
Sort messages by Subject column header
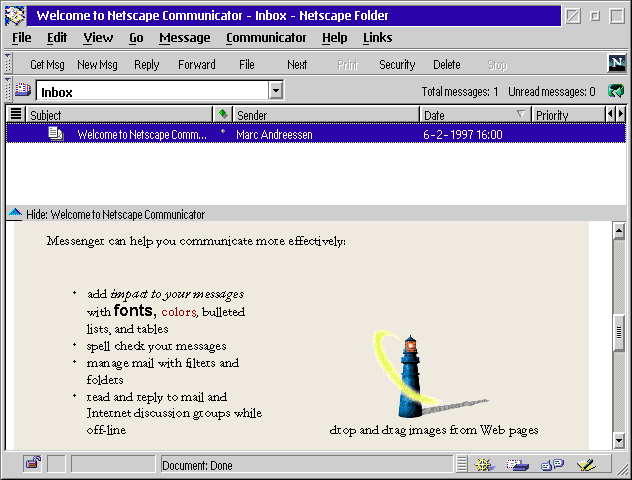(119, 114)
